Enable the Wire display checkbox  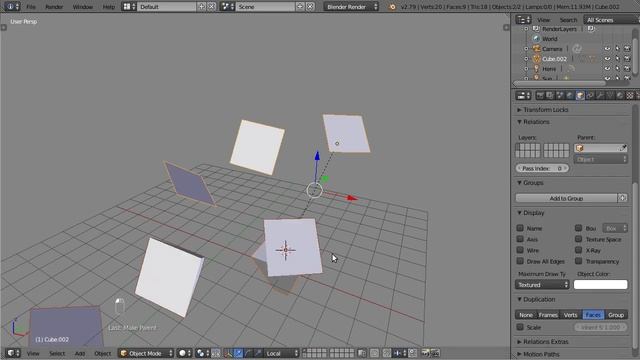click(520, 250)
